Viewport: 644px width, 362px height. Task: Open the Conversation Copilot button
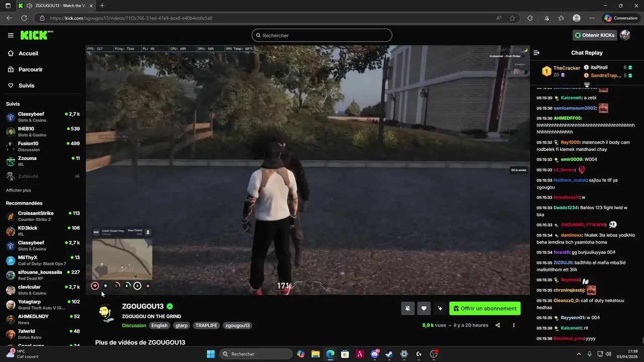click(x=621, y=18)
